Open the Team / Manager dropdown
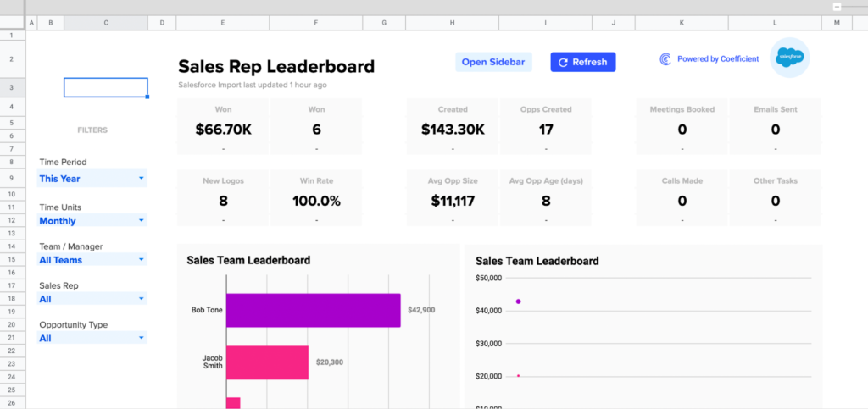 coord(141,260)
